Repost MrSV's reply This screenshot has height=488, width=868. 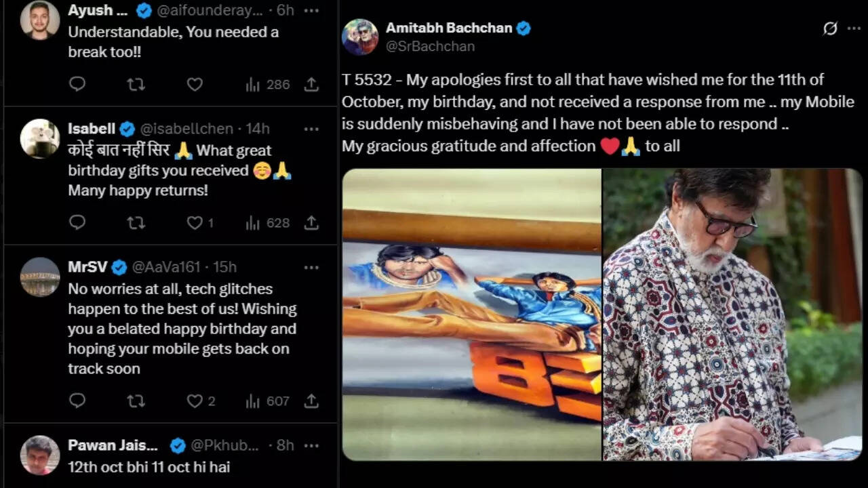click(x=136, y=401)
